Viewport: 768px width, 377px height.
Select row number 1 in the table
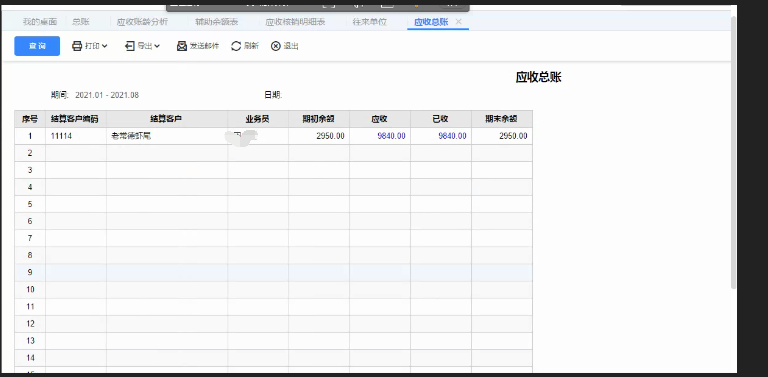pyautogui.click(x=30, y=136)
